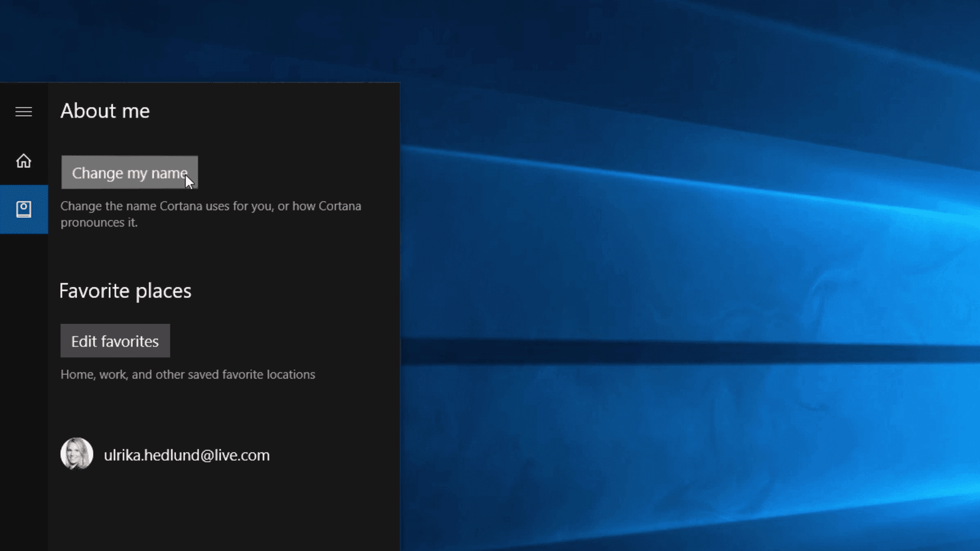Click the account profile picture
This screenshot has width=980, height=551.
(x=77, y=454)
